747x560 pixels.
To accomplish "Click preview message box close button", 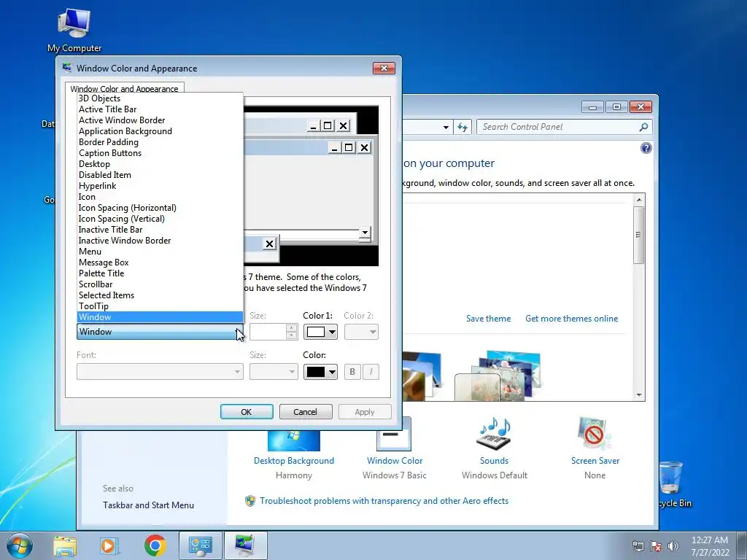I will pyautogui.click(x=269, y=244).
